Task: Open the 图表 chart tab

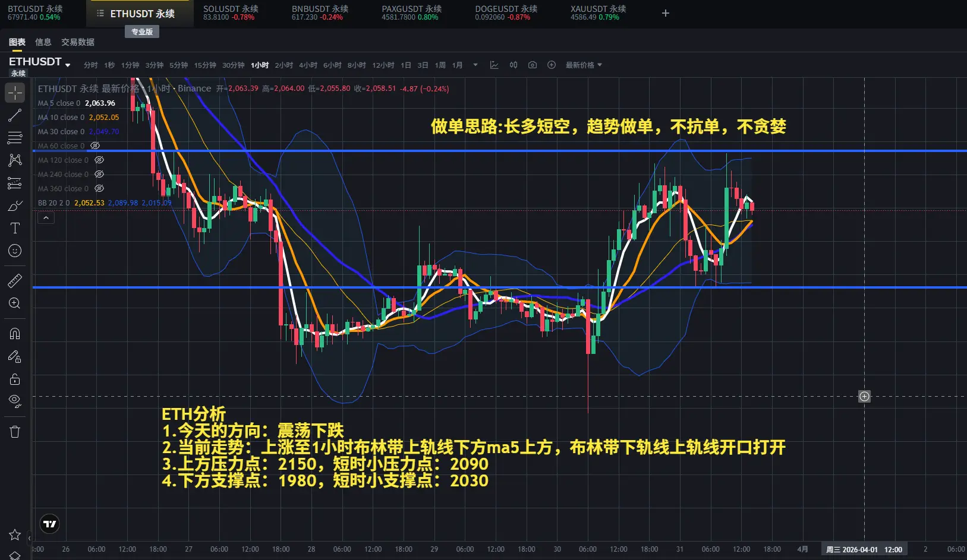Action: [17, 42]
